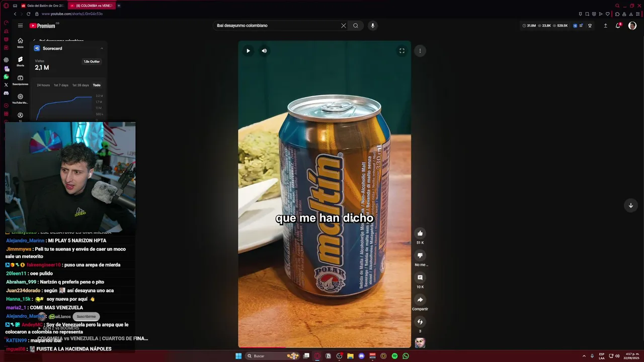Open the Windows Start menu

coord(238,356)
